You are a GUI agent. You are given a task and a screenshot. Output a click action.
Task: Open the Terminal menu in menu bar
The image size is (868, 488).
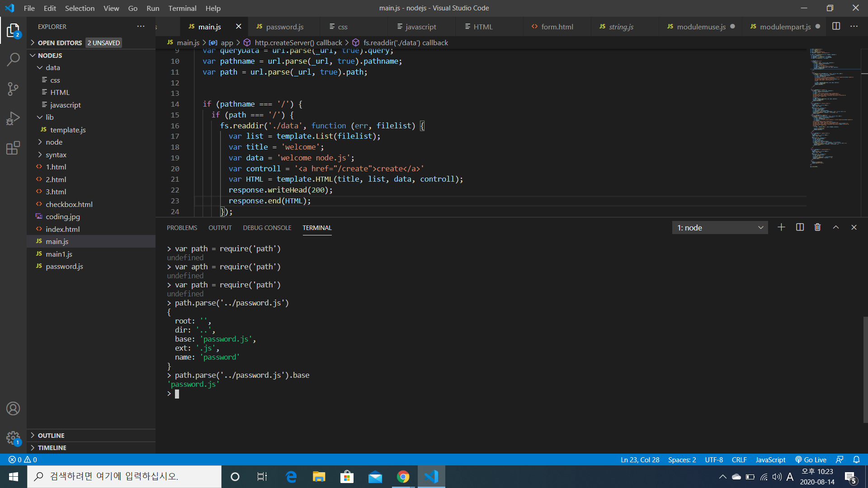tap(182, 8)
